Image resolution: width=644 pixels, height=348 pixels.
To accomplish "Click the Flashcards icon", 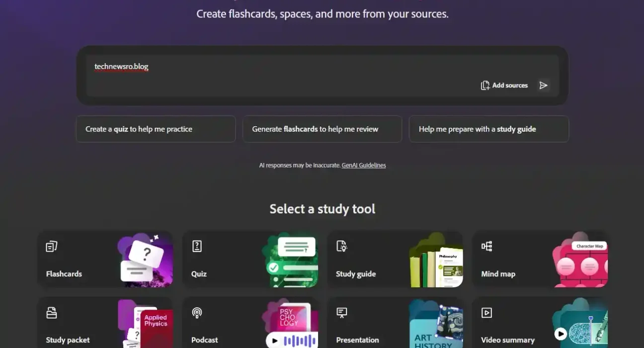I will click(x=52, y=247).
